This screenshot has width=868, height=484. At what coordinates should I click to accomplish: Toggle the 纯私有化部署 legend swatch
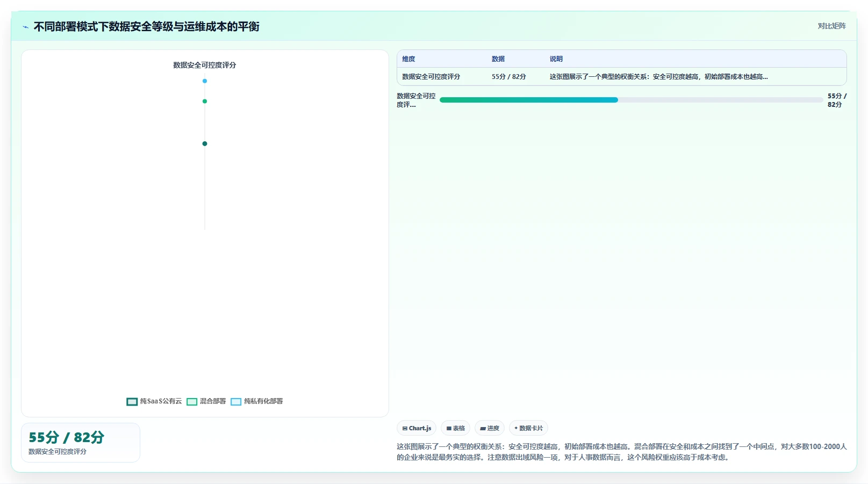point(236,402)
